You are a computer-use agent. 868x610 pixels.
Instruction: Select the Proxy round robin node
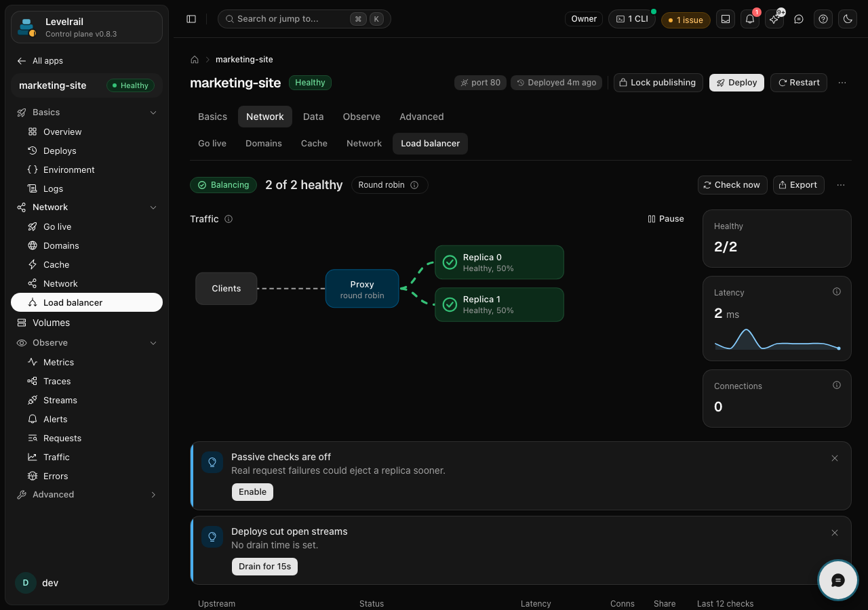click(x=362, y=289)
